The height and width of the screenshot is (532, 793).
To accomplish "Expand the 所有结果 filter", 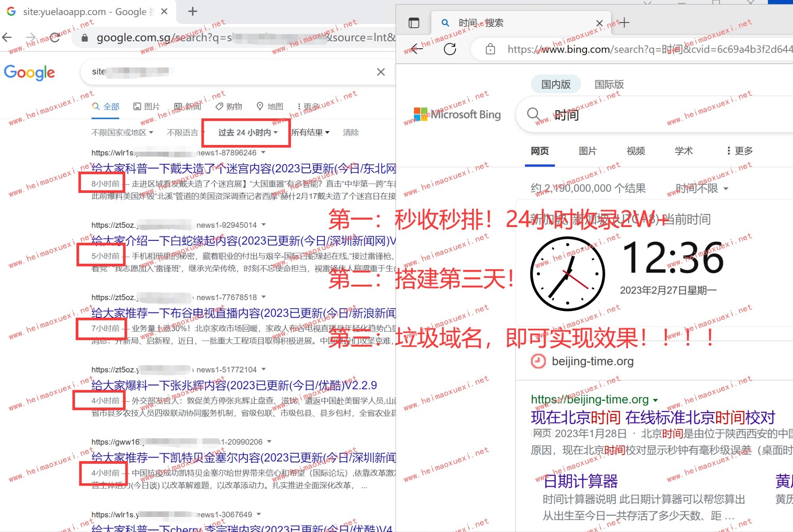I will point(310,133).
